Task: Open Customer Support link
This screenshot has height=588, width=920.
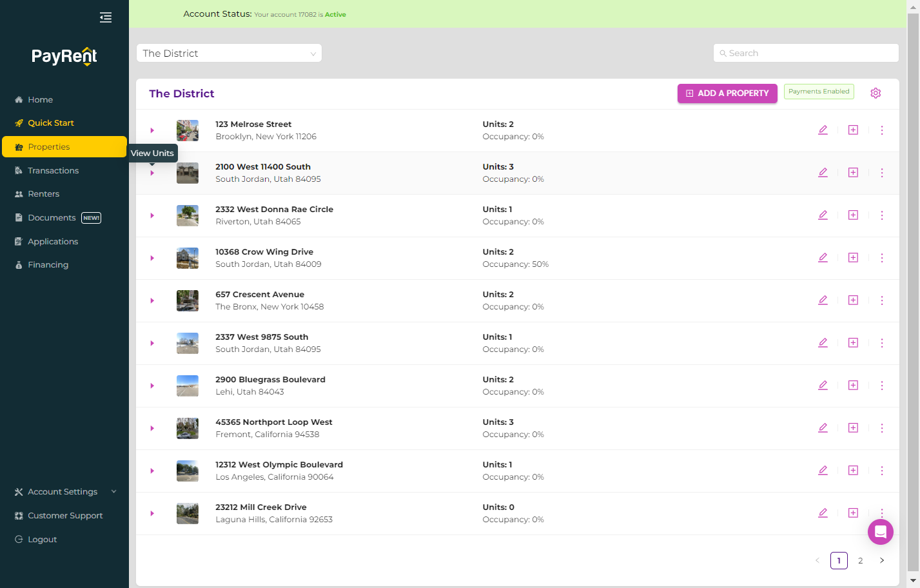Action: click(64, 516)
